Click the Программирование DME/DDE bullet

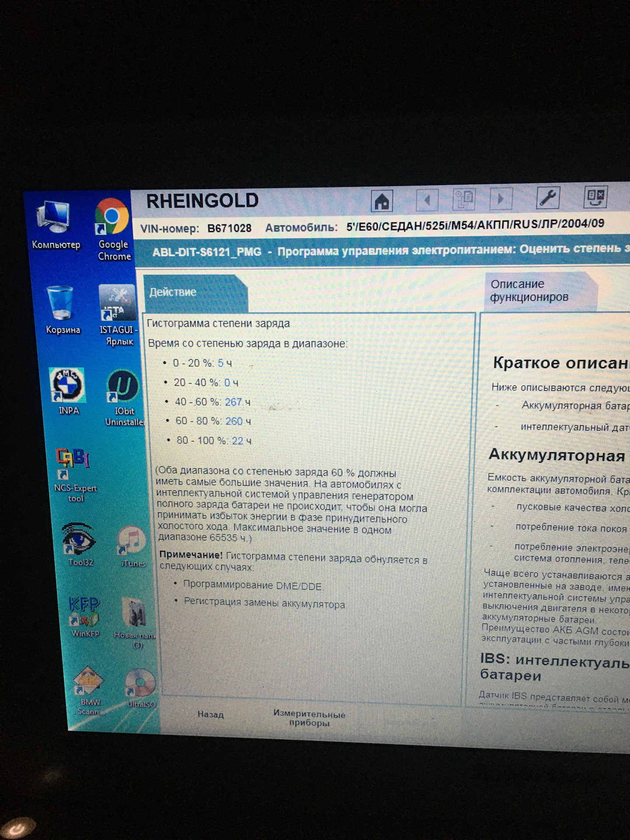tap(253, 585)
